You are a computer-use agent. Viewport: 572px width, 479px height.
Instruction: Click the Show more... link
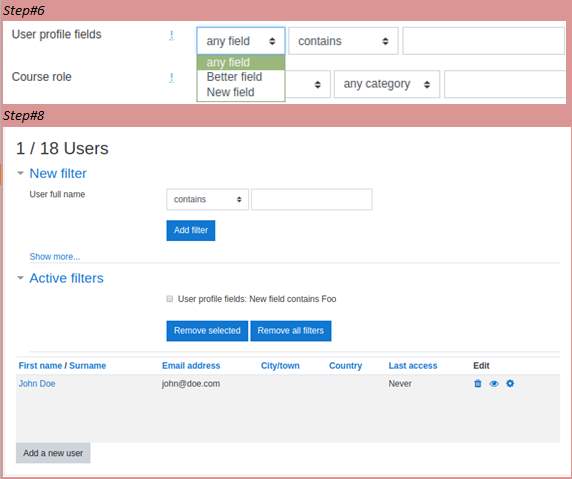click(55, 257)
